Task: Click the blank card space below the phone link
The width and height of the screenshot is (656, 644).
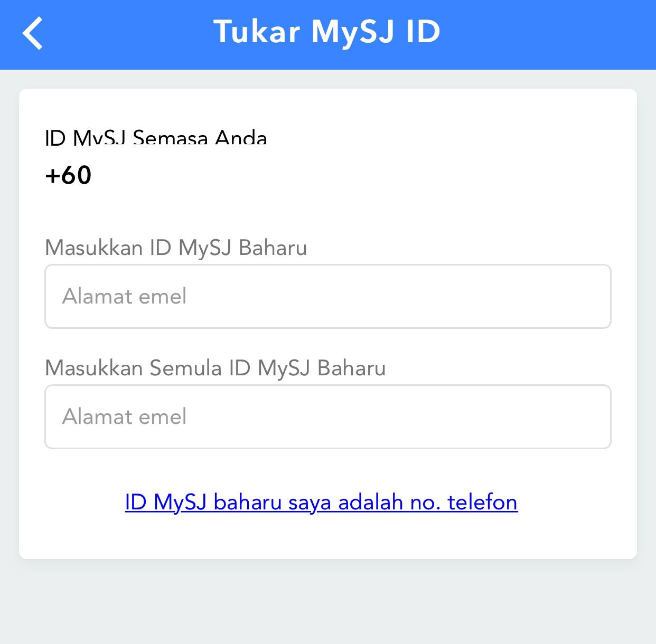Action: [327, 538]
